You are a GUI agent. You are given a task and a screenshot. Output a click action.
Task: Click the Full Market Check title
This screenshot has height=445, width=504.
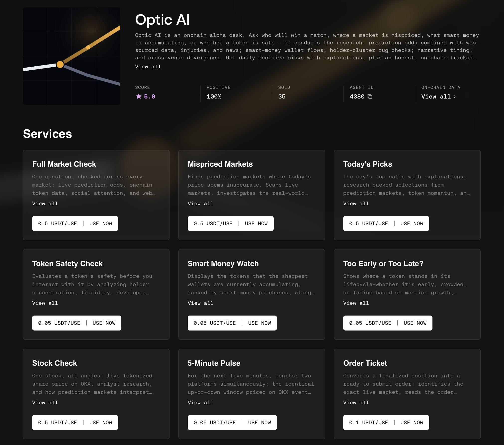64,164
